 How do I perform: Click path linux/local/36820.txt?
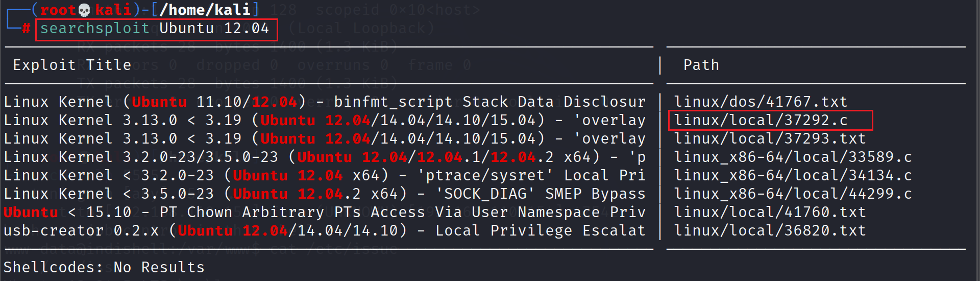770,230
